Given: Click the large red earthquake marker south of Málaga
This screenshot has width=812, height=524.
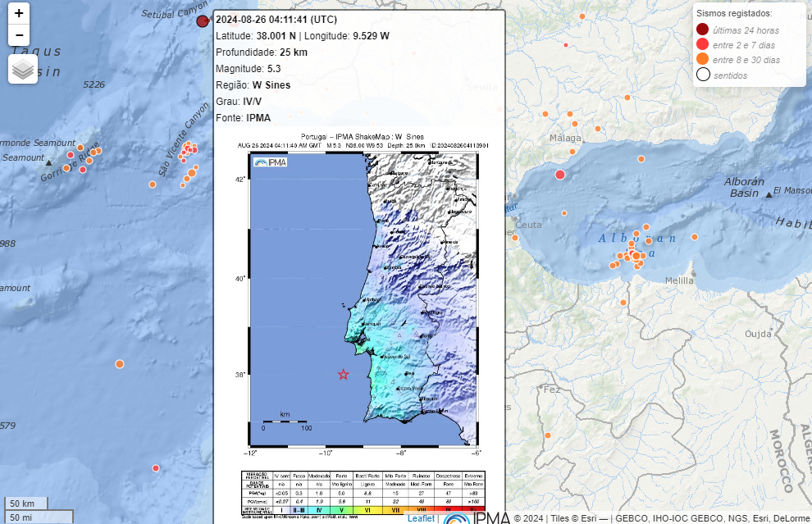Looking at the screenshot, I should [x=560, y=175].
